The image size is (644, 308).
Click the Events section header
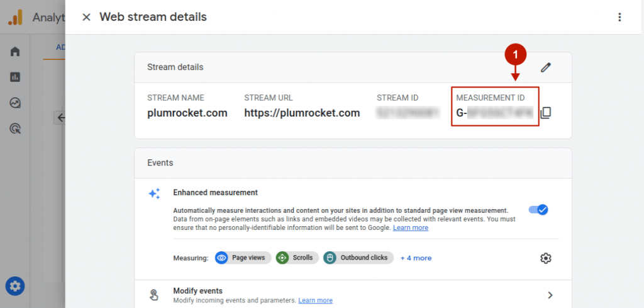[x=160, y=163]
